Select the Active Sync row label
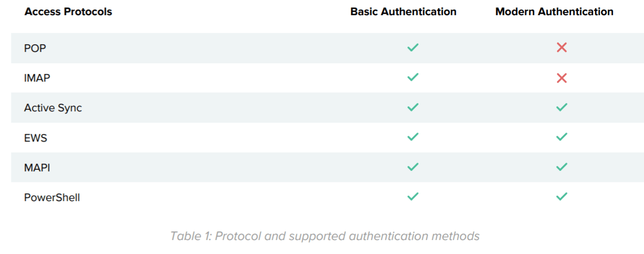Screen dimensions: 644x254 [53, 108]
